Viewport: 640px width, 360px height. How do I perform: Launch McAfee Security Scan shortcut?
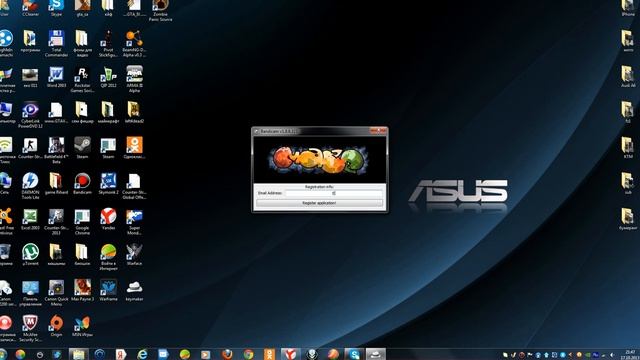[x=30, y=329]
